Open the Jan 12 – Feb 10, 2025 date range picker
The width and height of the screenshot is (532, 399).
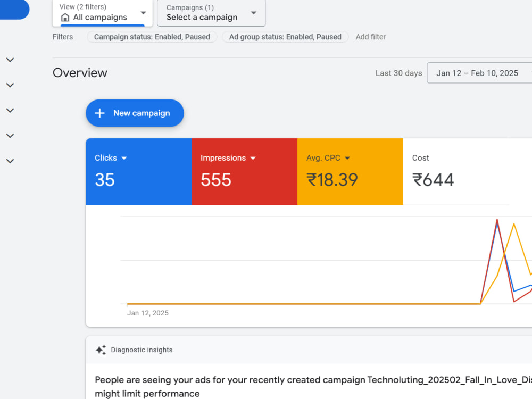pos(479,73)
